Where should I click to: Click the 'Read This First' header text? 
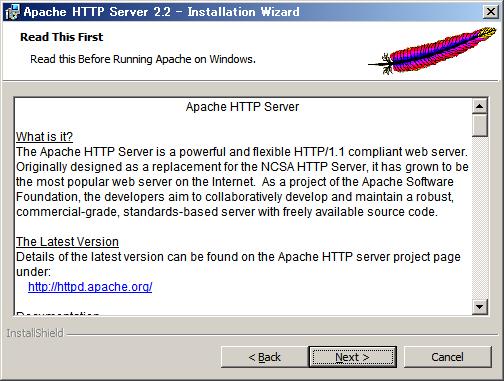pyautogui.click(x=62, y=37)
